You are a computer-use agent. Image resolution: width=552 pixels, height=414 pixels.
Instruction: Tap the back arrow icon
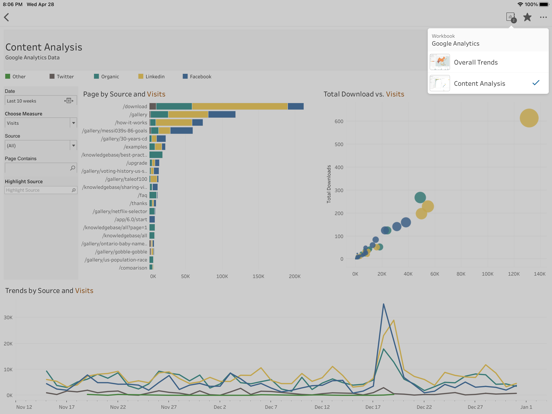coord(6,17)
